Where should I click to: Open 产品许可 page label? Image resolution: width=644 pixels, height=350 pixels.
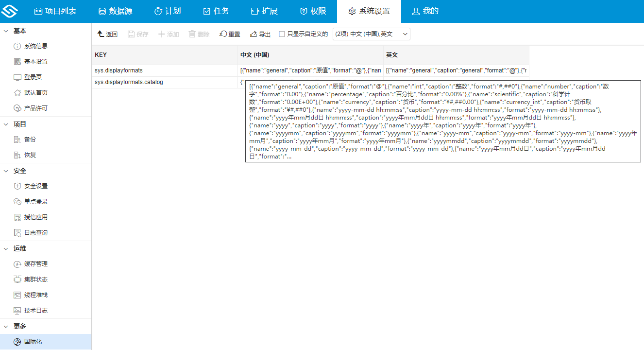pos(36,108)
